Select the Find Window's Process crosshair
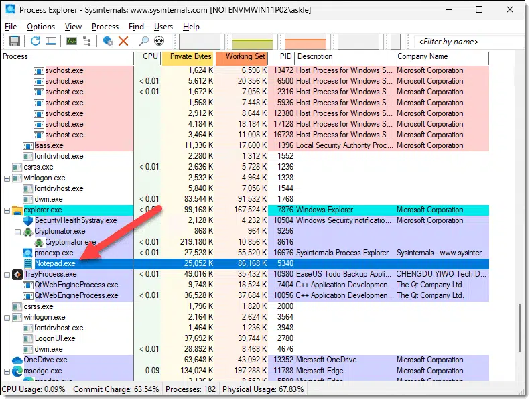This screenshot has height=402, width=532. coord(159,41)
